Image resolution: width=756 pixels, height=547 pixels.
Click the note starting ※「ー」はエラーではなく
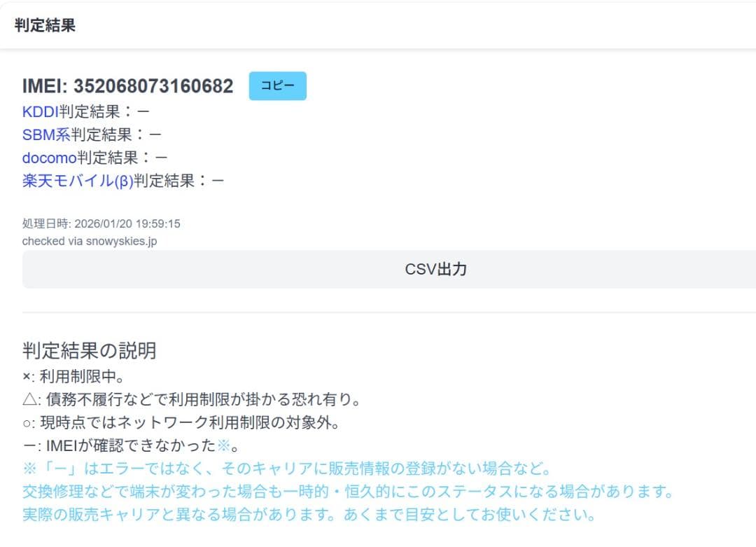point(287,469)
